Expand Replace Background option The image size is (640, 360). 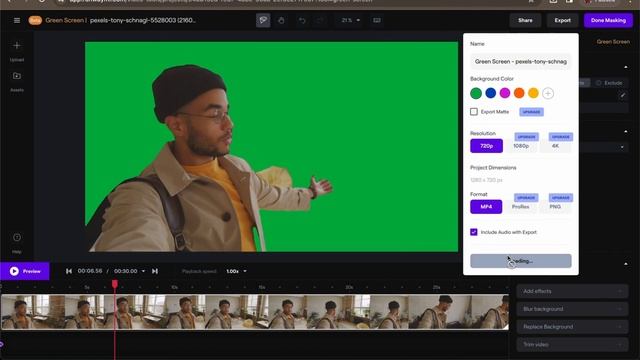(572, 327)
